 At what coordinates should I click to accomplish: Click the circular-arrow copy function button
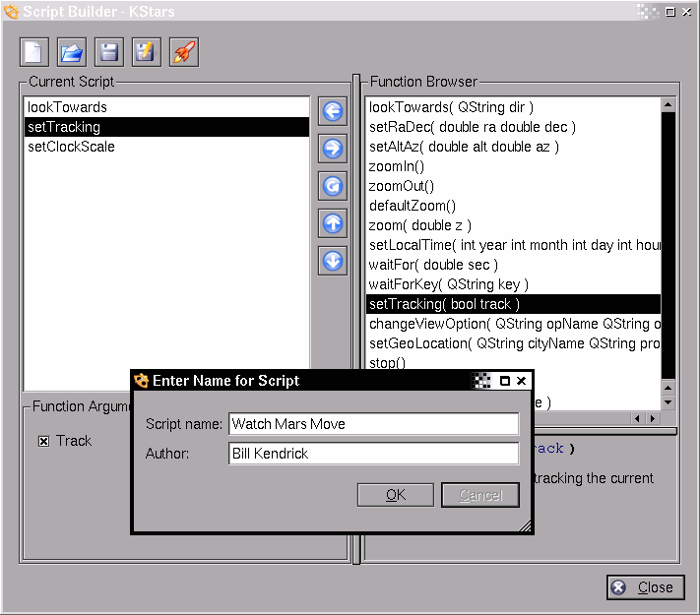[x=333, y=186]
